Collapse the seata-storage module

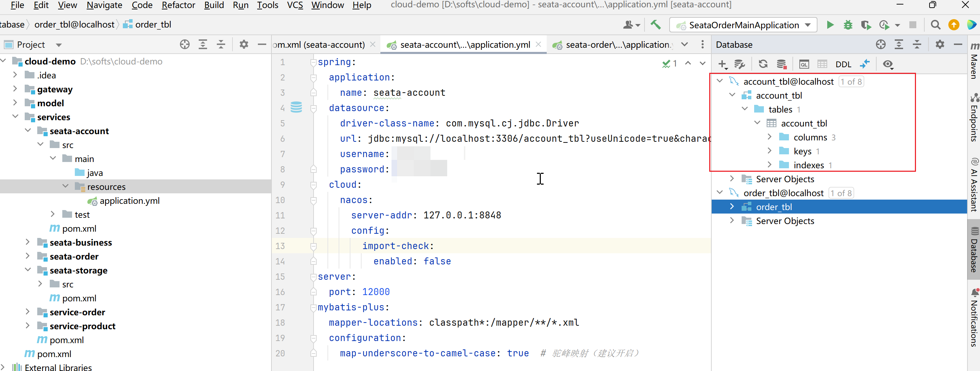[x=27, y=270]
